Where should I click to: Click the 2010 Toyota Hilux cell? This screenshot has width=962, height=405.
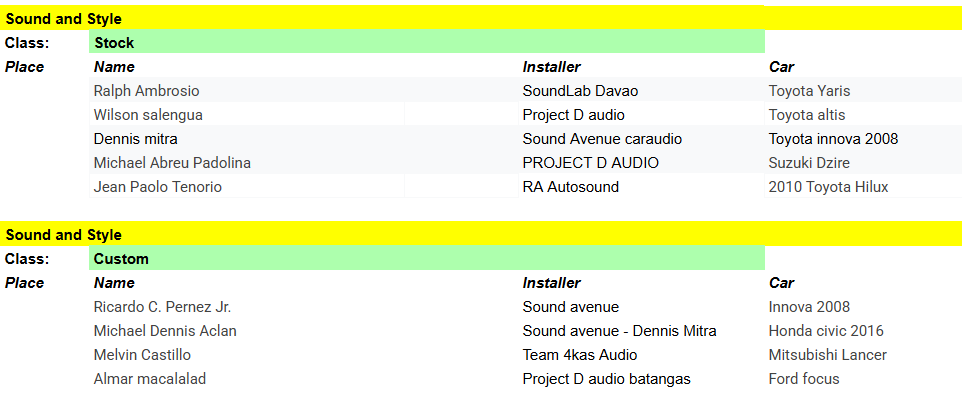point(828,187)
